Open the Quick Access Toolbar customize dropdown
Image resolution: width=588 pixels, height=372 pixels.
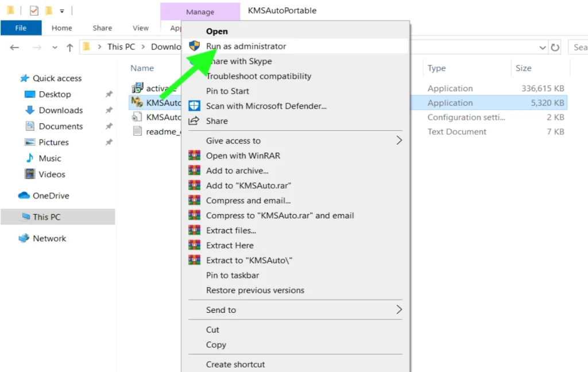coord(62,10)
